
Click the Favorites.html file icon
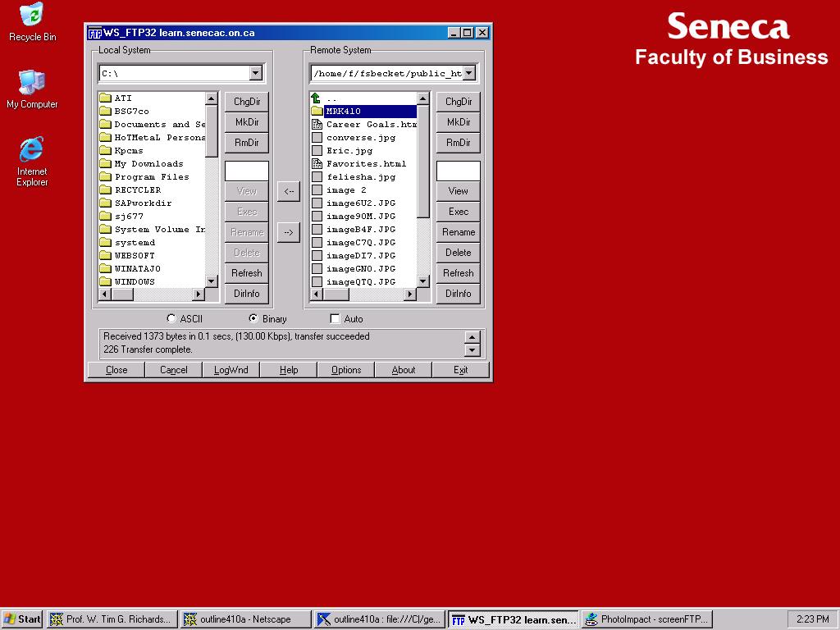click(317, 163)
